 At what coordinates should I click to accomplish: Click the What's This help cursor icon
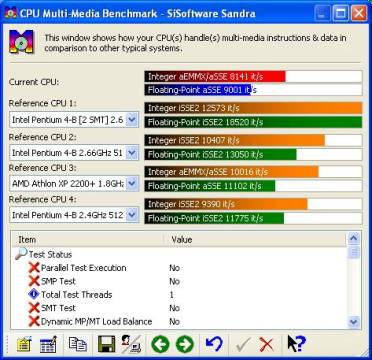[296, 344]
